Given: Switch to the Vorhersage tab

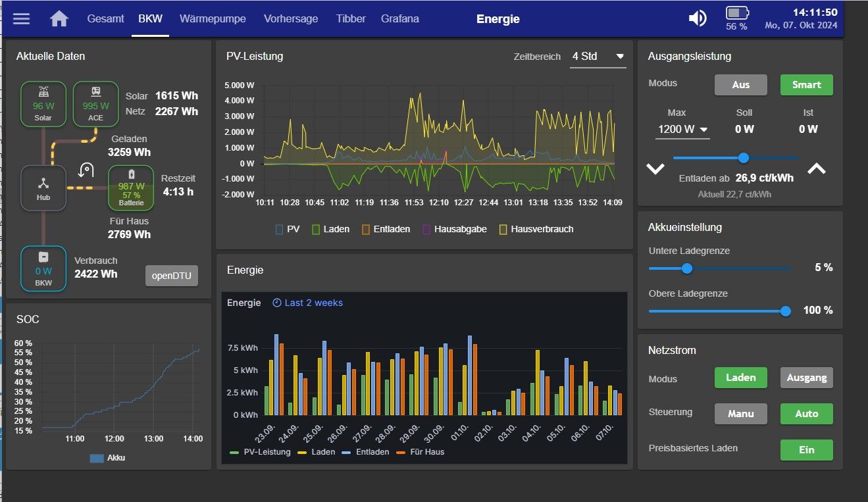Looking at the screenshot, I should click(291, 18).
